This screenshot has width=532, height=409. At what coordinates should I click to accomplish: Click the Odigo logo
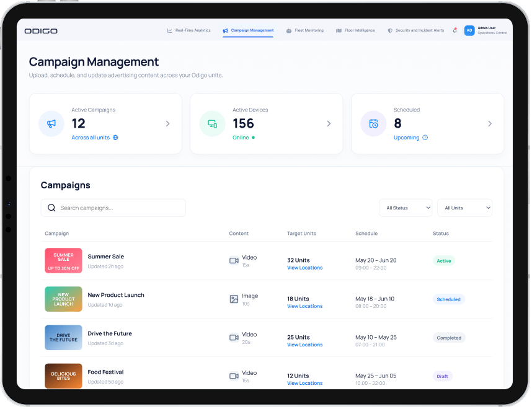pyautogui.click(x=41, y=31)
